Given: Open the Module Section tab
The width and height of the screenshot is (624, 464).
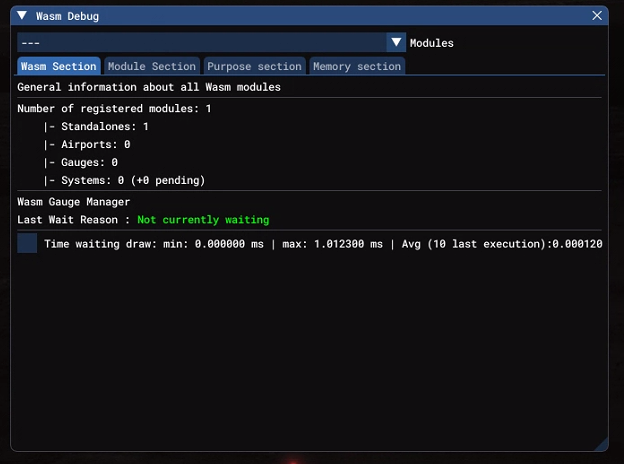Looking at the screenshot, I should click(152, 66).
